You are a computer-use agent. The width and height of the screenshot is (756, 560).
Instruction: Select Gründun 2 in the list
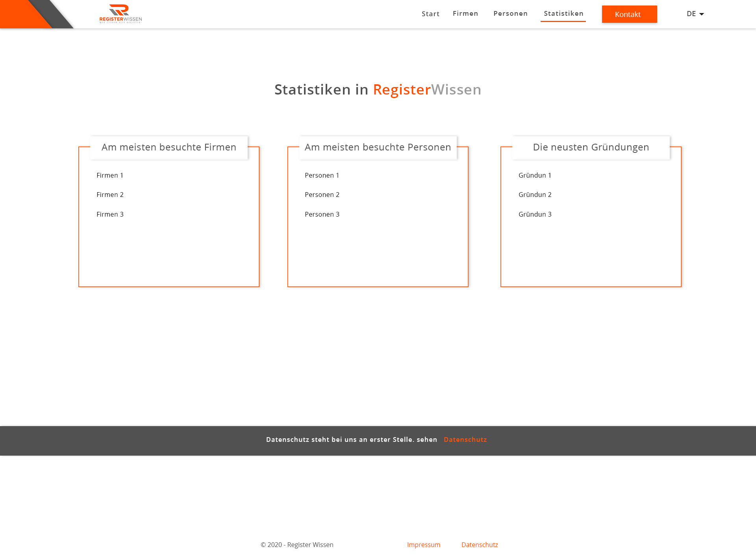coord(535,195)
